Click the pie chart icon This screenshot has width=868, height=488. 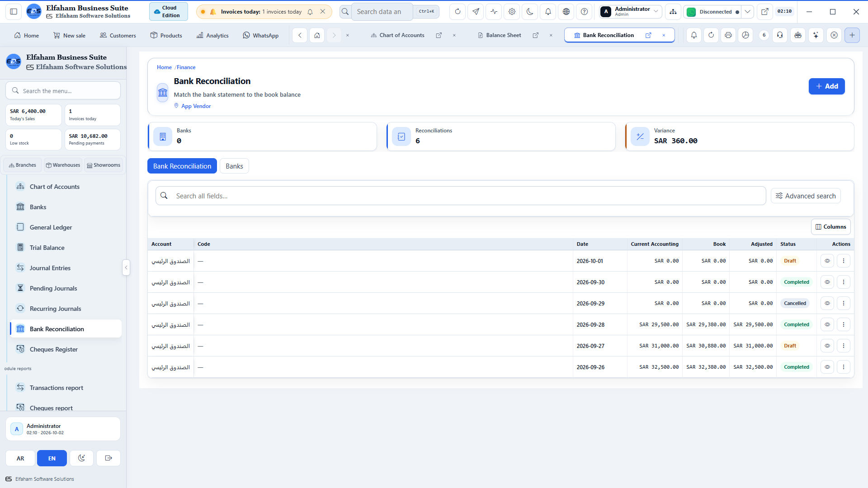click(x=745, y=35)
